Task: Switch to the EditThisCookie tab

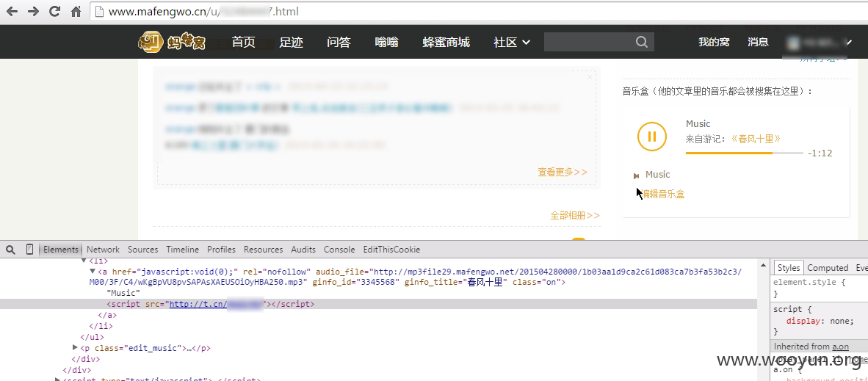Action: [x=391, y=250]
